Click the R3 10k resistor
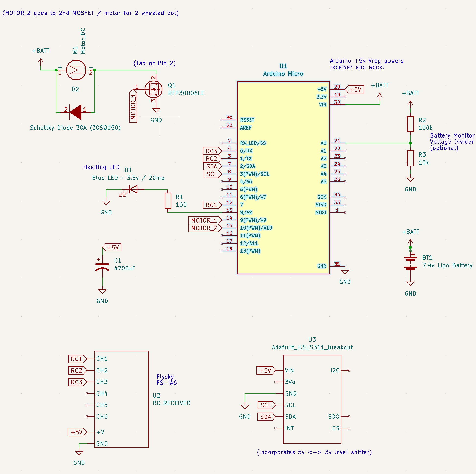The width and height of the screenshot is (476, 474). point(410,158)
